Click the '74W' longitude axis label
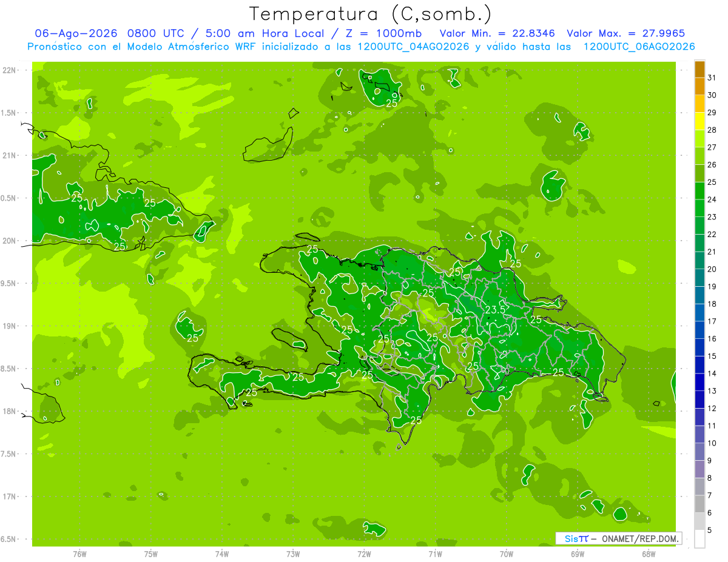This screenshot has height=562, width=728. tap(222, 554)
